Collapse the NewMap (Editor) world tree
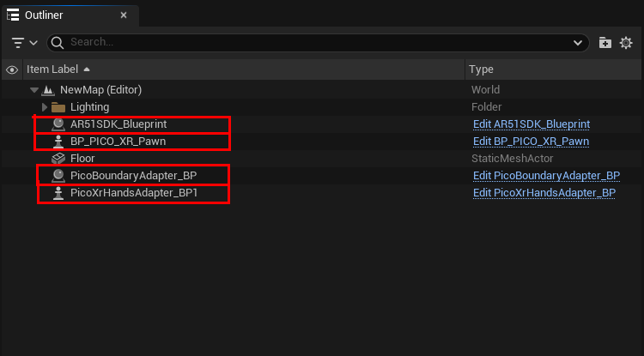The image size is (644, 356). [x=34, y=90]
